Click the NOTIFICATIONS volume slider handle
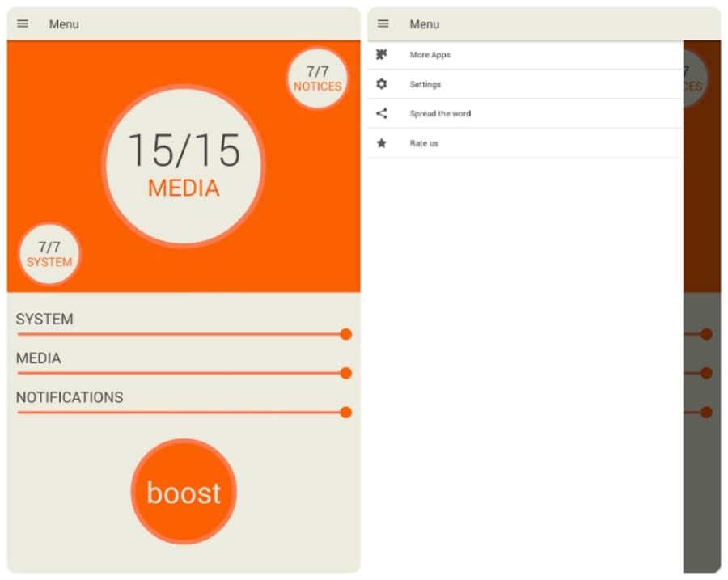 (x=345, y=413)
